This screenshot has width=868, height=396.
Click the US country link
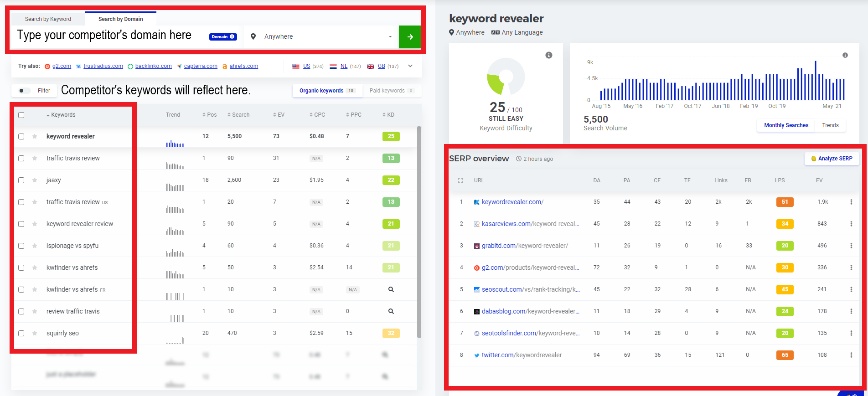[x=306, y=66]
